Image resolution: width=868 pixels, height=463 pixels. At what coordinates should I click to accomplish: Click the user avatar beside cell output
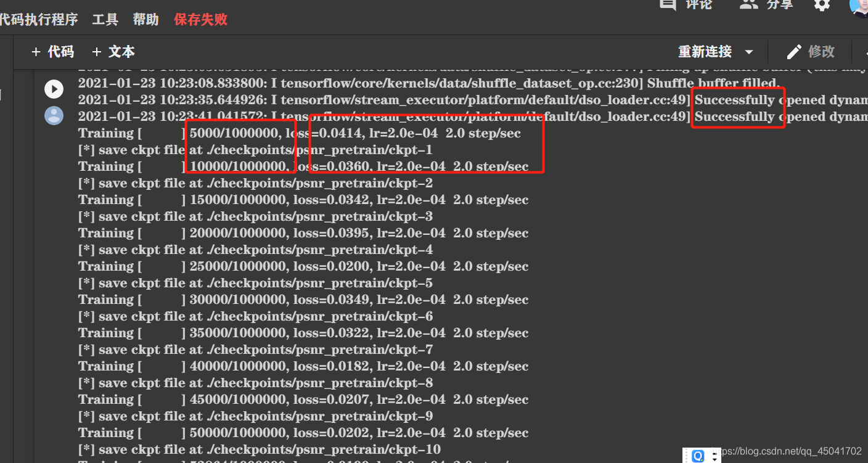click(54, 115)
